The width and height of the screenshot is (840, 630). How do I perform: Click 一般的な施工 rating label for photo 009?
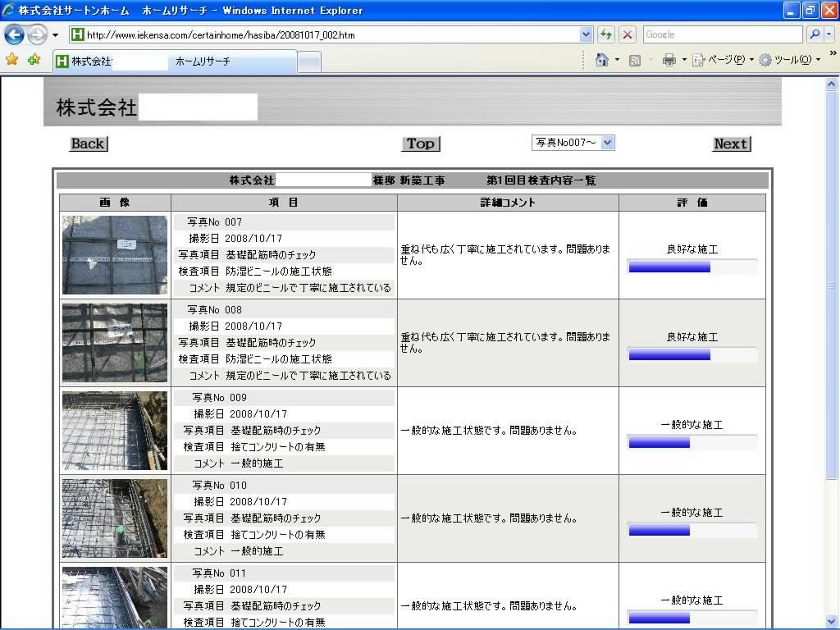[692, 425]
